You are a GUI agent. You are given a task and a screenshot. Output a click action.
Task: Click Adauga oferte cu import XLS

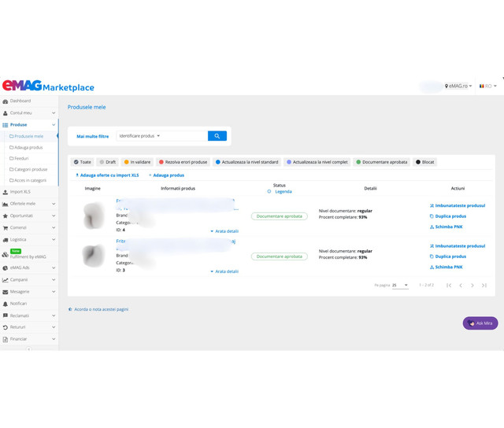coord(107,175)
